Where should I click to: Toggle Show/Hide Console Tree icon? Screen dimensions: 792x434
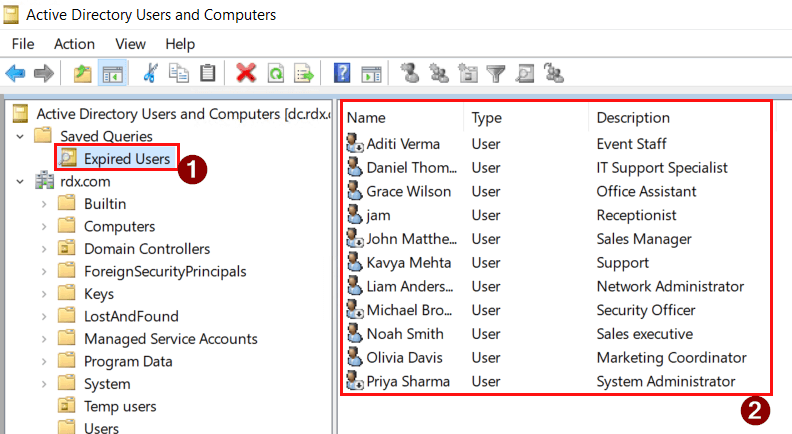(112, 74)
